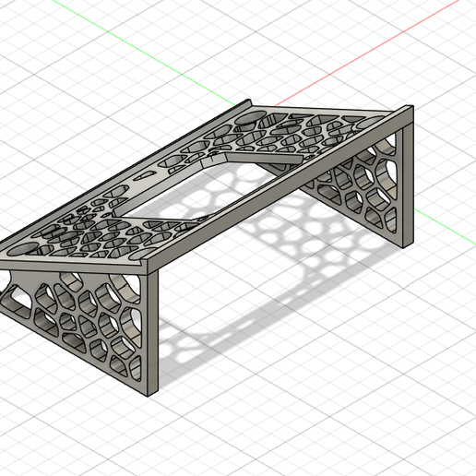476x476 pixels.
Task: Click inside the central rectangular cutout
Action: click(x=196, y=191)
